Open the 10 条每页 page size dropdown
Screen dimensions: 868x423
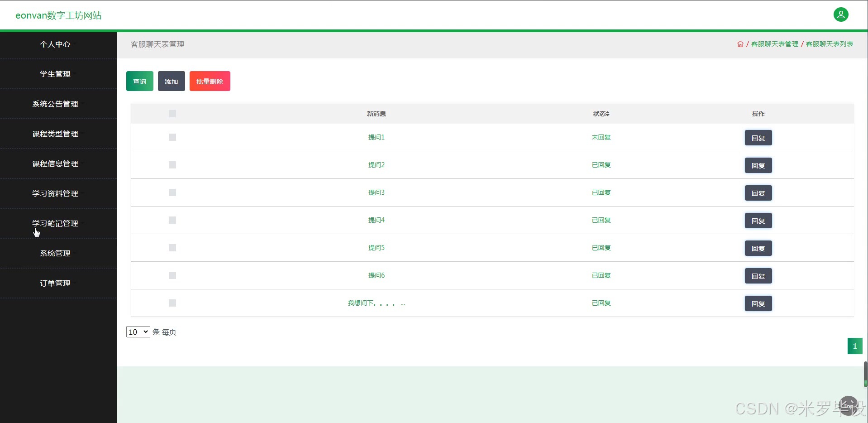(138, 332)
